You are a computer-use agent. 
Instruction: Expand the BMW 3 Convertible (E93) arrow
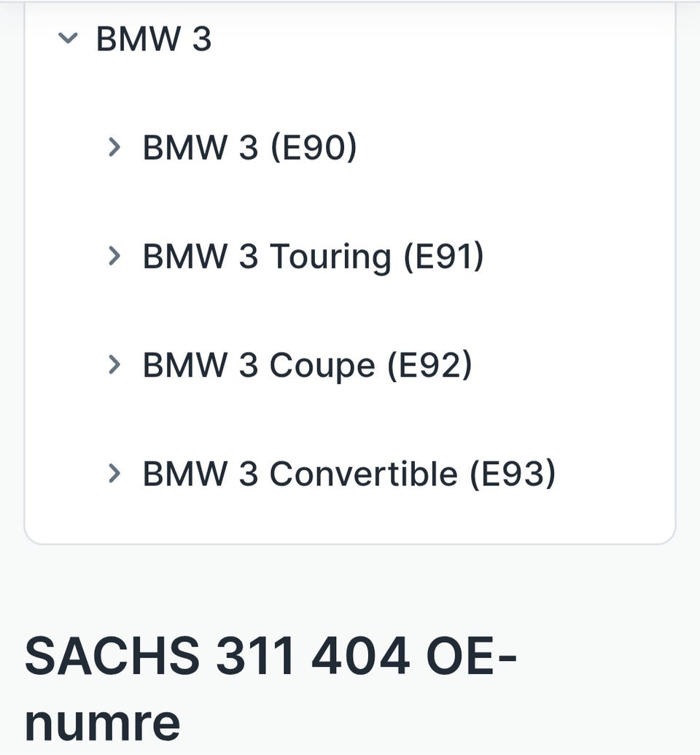coord(114,473)
